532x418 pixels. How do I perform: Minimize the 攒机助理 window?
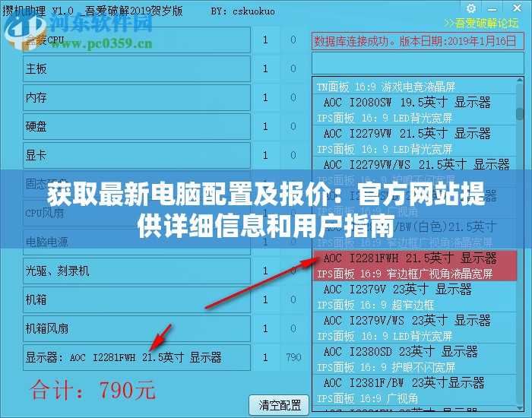tap(492, 9)
